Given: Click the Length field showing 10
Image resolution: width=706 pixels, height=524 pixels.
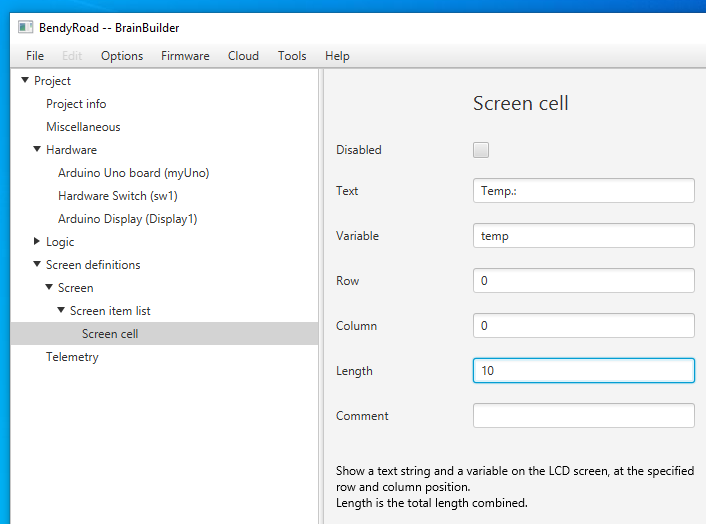Looking at the screenshot, I should coord(584,370).
